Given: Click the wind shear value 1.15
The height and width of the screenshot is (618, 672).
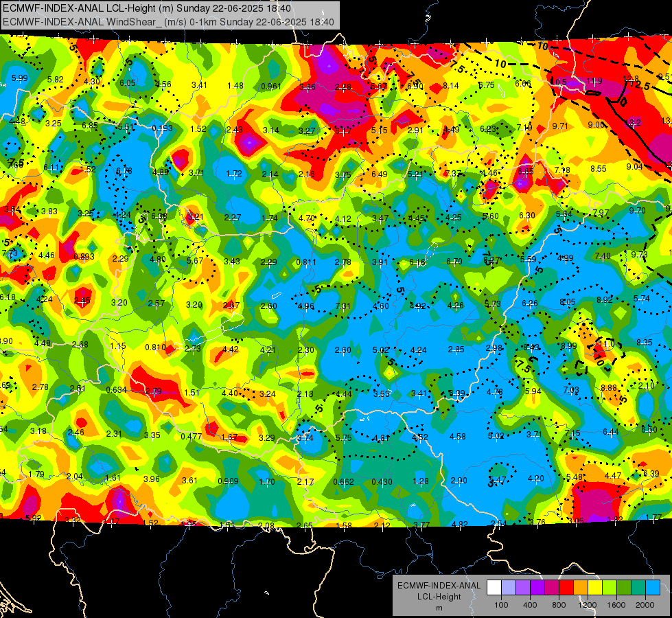Looking at the screenshot, I should coord(118,345).
